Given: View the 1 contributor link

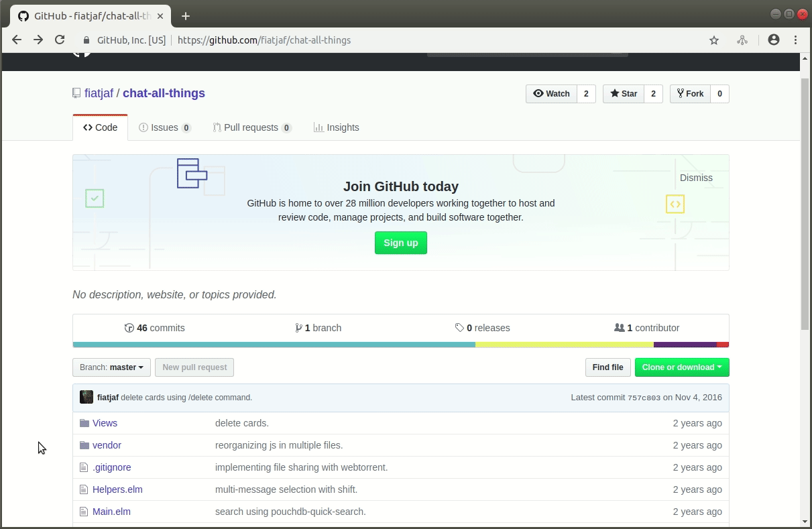Looking at the screenshot, I should pyautogui.click(x=647, y=328).
